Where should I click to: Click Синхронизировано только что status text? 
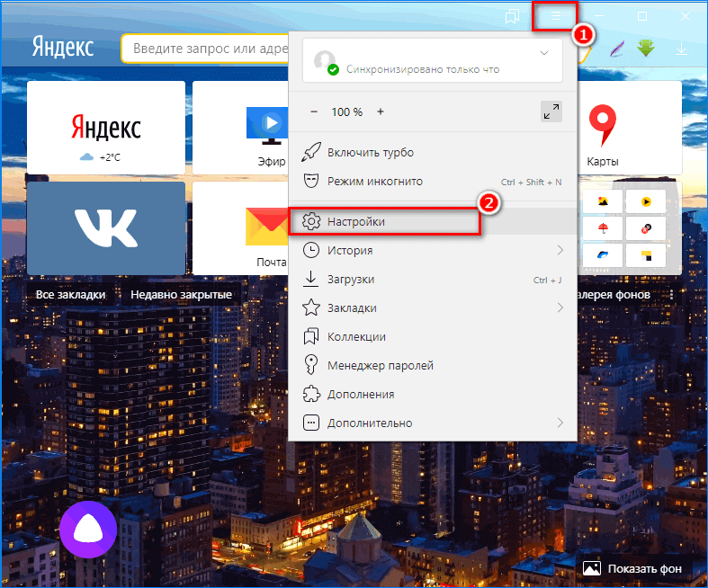[423, 69]
